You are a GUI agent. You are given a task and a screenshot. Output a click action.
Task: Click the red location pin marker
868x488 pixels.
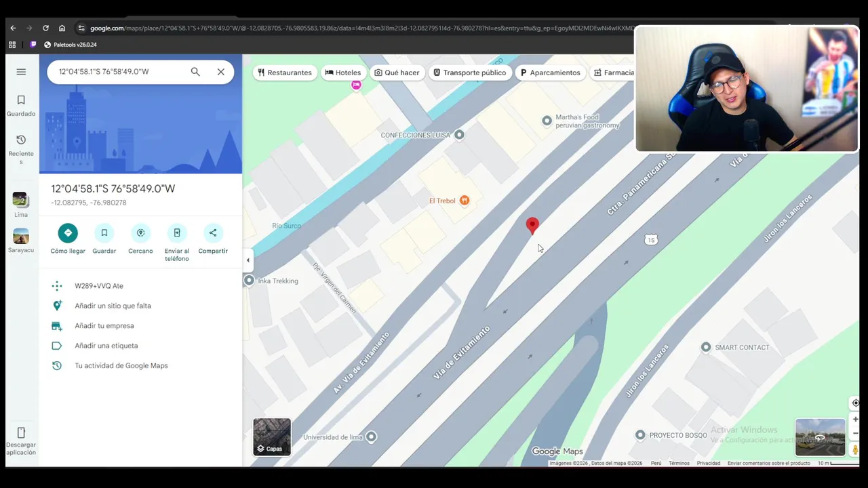[x=532, y=225]
